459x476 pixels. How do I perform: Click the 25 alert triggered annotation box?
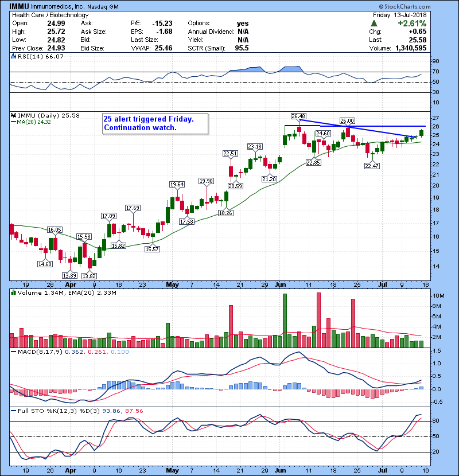[x=155, y=123]
